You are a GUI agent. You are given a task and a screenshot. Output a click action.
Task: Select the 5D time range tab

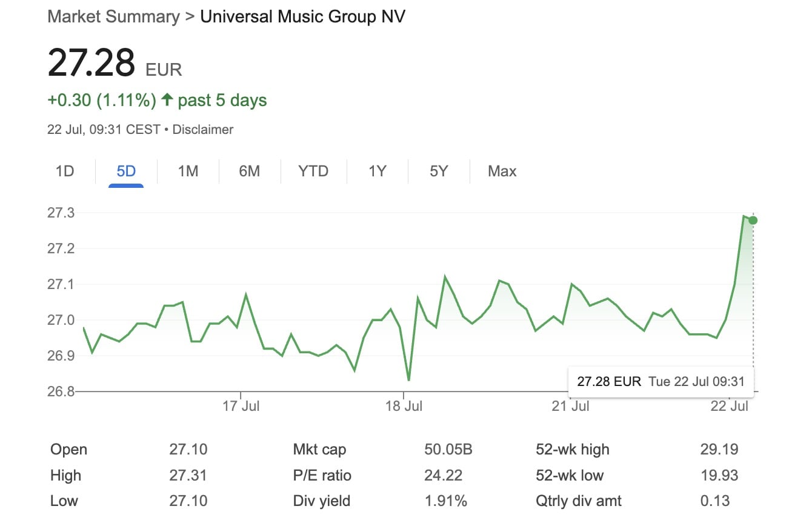click(126, 171)
